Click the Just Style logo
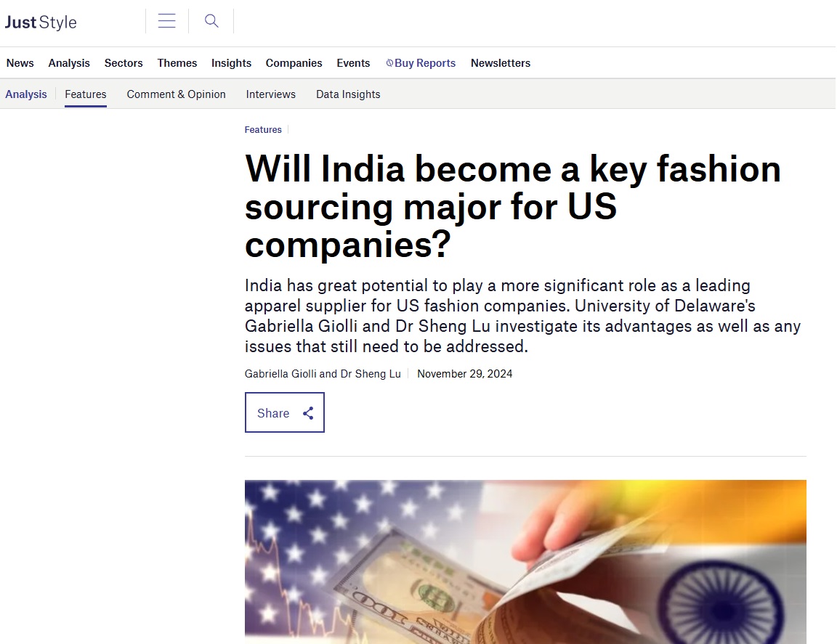Screen dimensions: 837x644 tap(41, 23)
